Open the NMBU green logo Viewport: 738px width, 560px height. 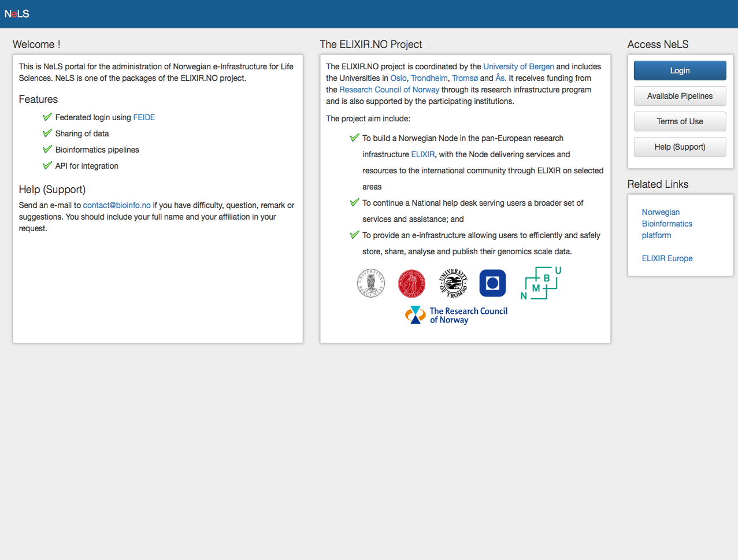coord(541,283)
